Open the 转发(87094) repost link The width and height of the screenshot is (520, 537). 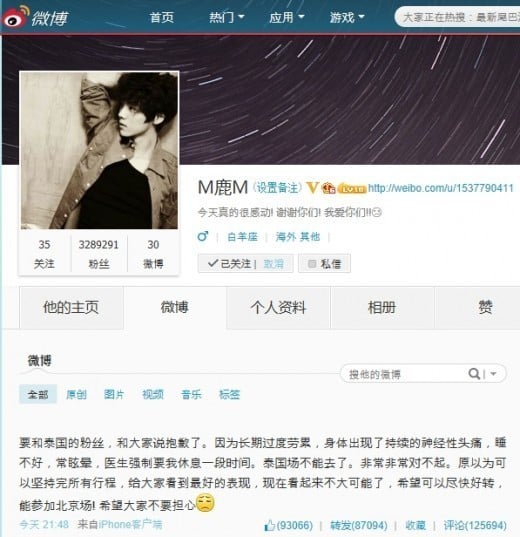point(359,525)
